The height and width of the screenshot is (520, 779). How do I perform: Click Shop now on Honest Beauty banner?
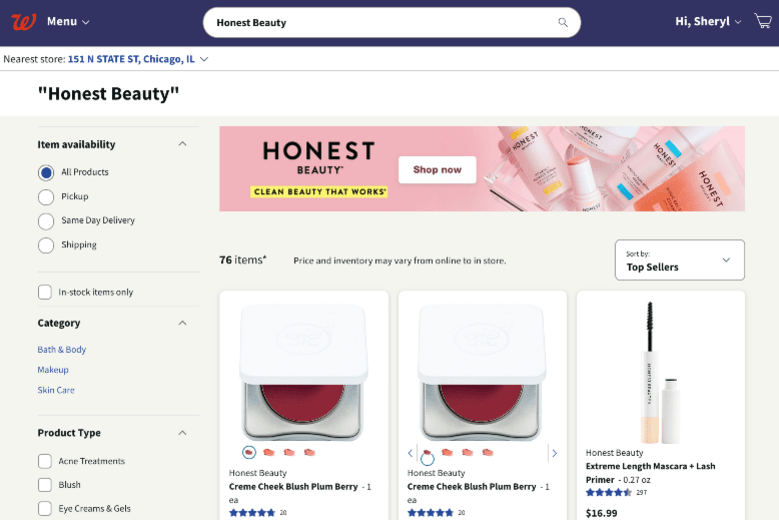coord(437,170)
